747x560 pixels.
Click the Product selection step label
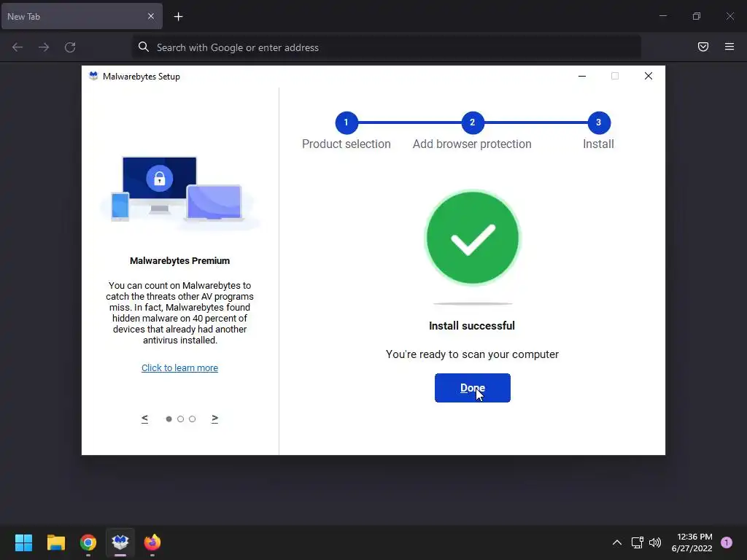(347, 144)
